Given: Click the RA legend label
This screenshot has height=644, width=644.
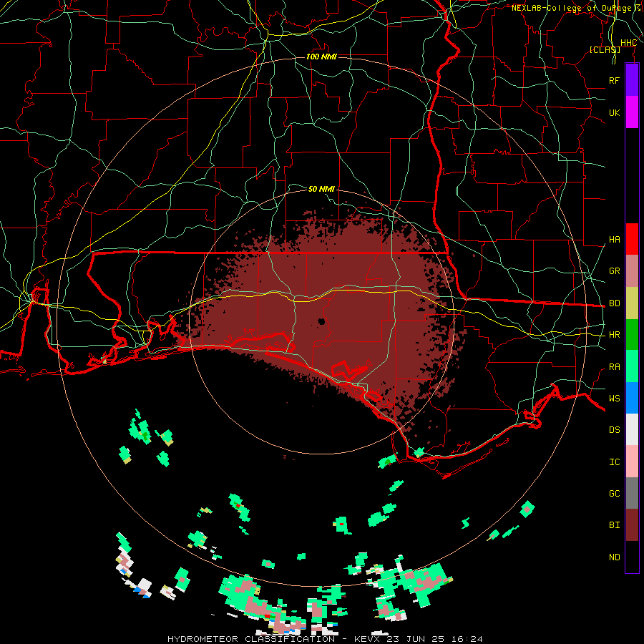Looking at the screenshot, I should 614,367.
